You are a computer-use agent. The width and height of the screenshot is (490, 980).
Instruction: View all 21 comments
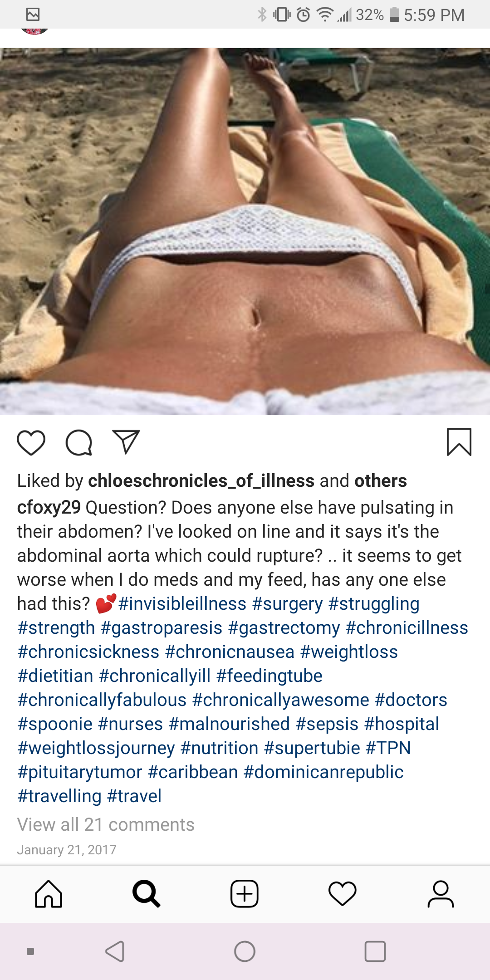coord(106,824)
